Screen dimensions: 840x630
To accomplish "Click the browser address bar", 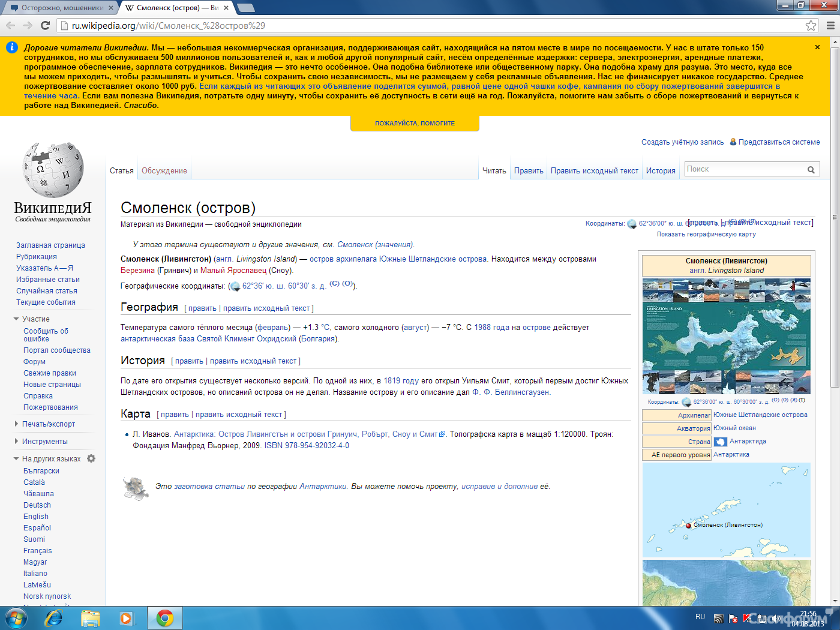I will 431,25.
